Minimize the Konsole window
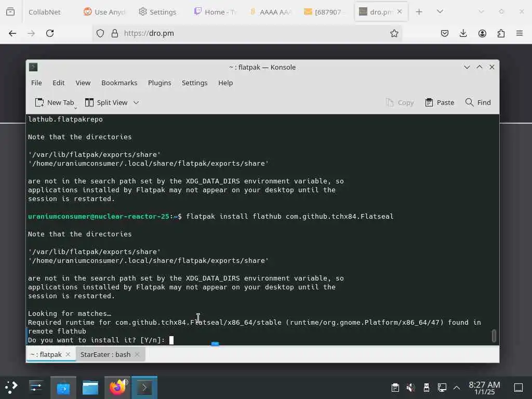The image size is (532, 399). 467,67
